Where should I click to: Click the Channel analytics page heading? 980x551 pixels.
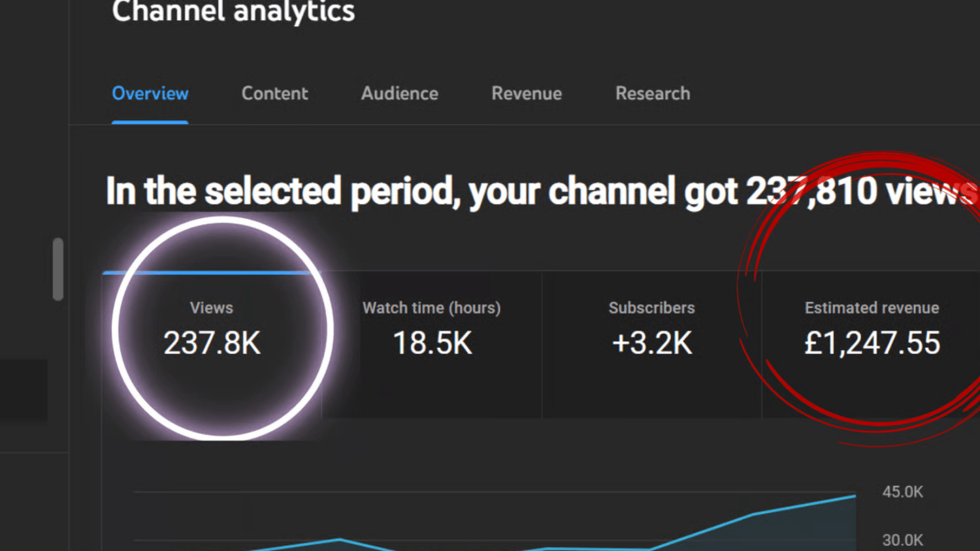233,12
